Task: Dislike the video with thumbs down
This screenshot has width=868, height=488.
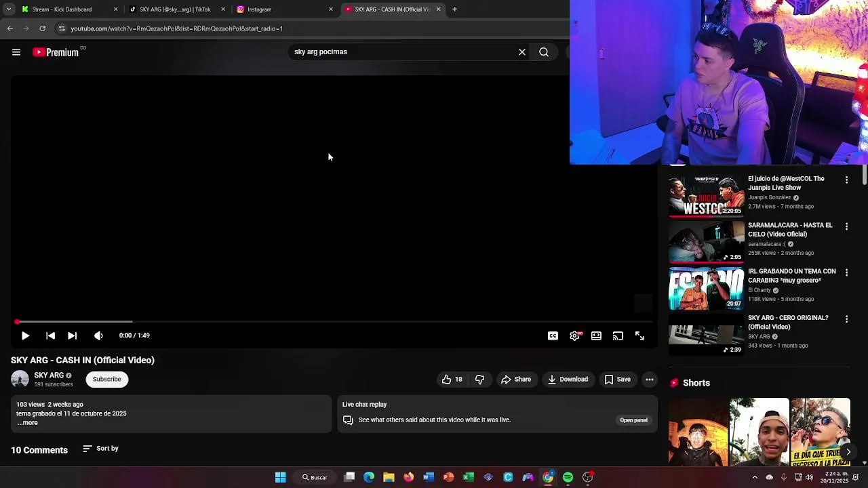Action: pyautogui.click(x=479, y=380)
